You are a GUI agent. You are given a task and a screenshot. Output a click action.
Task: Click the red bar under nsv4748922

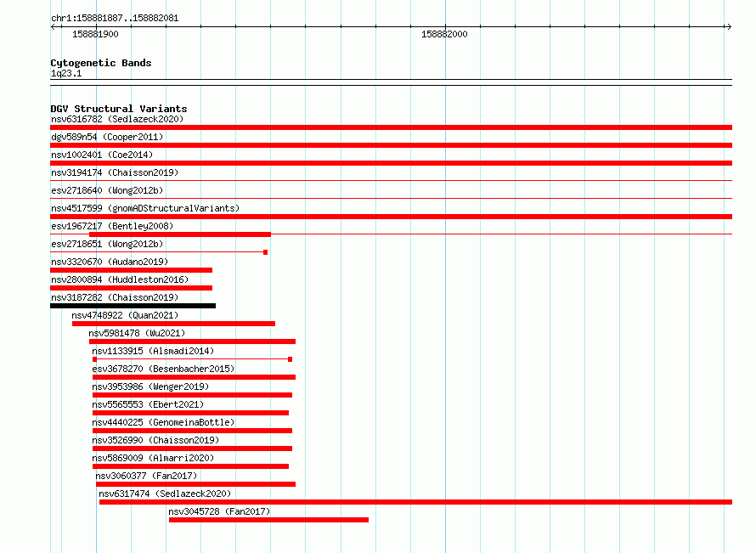tap(173, 324)
